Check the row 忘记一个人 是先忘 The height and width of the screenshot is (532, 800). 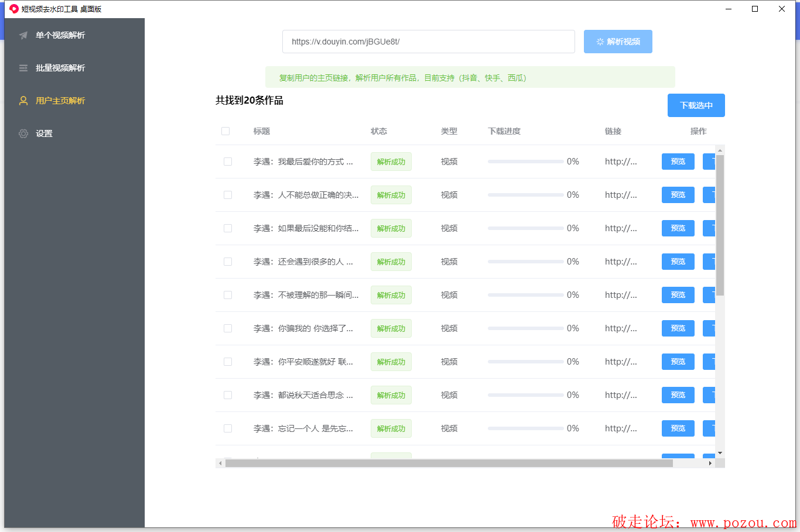pos(228,428)
